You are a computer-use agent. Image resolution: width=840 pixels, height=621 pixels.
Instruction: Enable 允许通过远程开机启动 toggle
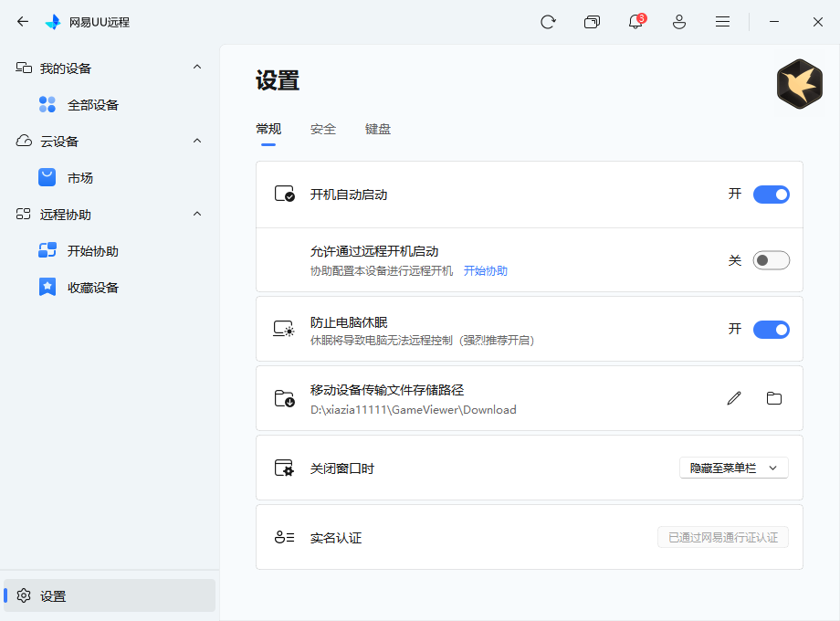point(771,260)
